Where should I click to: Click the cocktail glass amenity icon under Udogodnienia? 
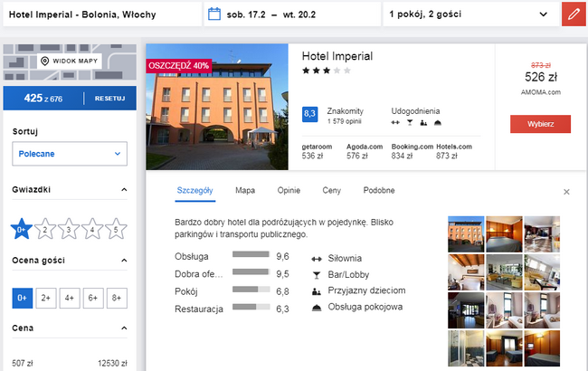click(410, 122)
